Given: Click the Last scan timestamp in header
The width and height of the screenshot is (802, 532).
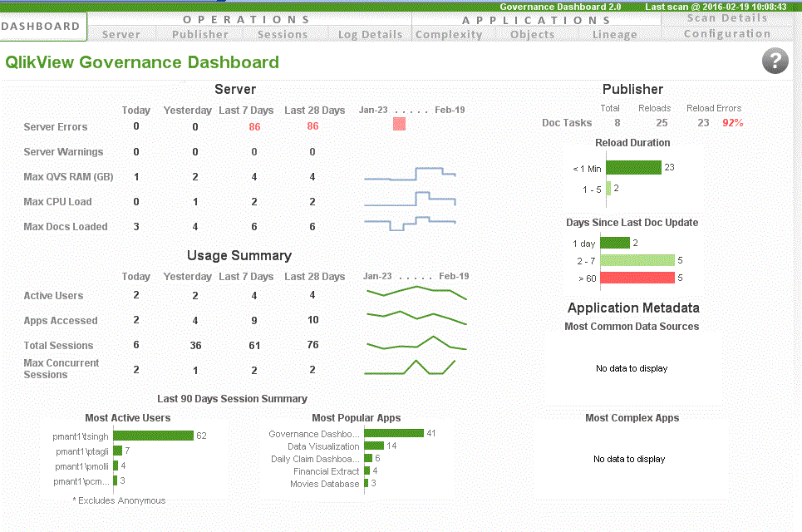Looking at the screenshot, I should coord(716,7).
